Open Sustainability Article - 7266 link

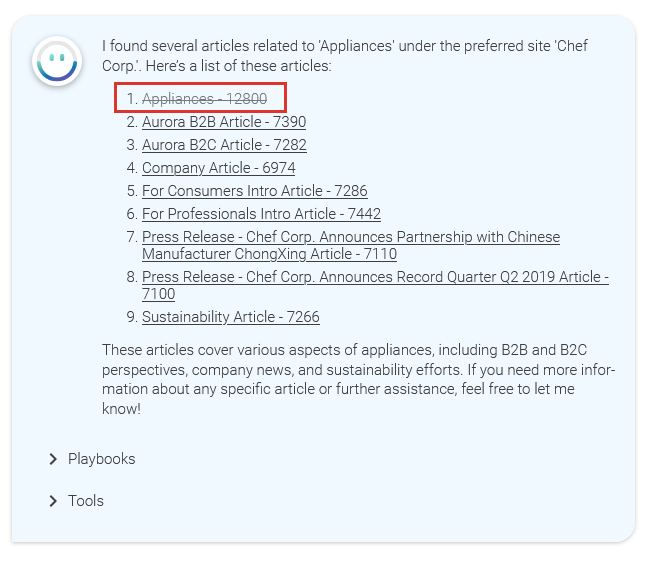[x=230, y=317]
